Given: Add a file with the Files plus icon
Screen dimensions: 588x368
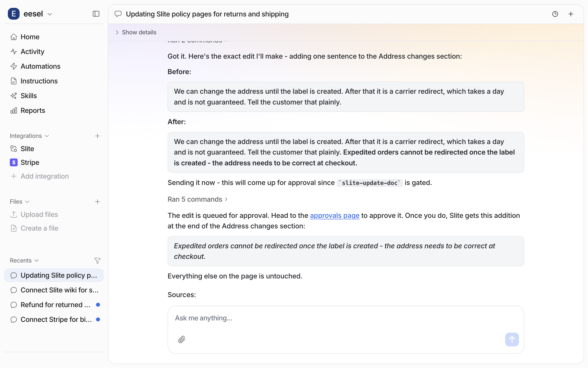Looking at the screenshot, I should [x=98, y=202].
